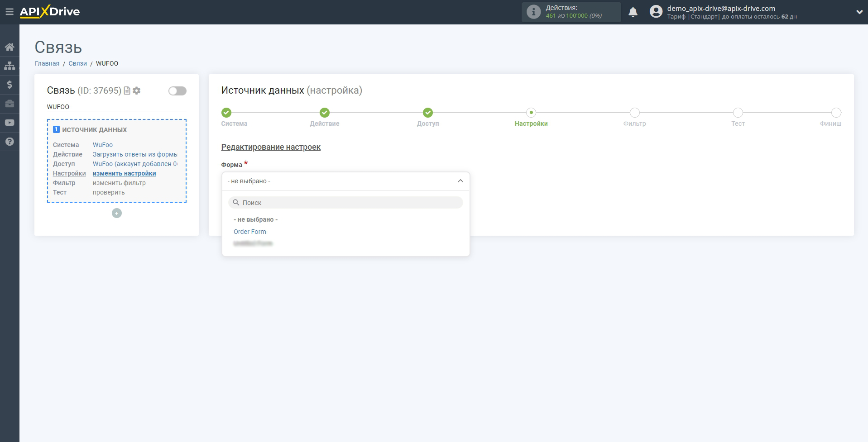Go to the Финиш step
The width and height of the screenshot is (868, 442).
tap(836, 113)
